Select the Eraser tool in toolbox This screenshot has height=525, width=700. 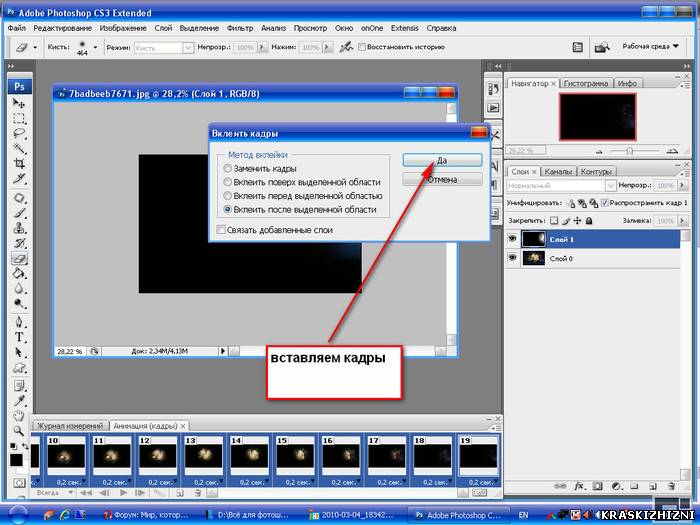click(x=19, y=258)
